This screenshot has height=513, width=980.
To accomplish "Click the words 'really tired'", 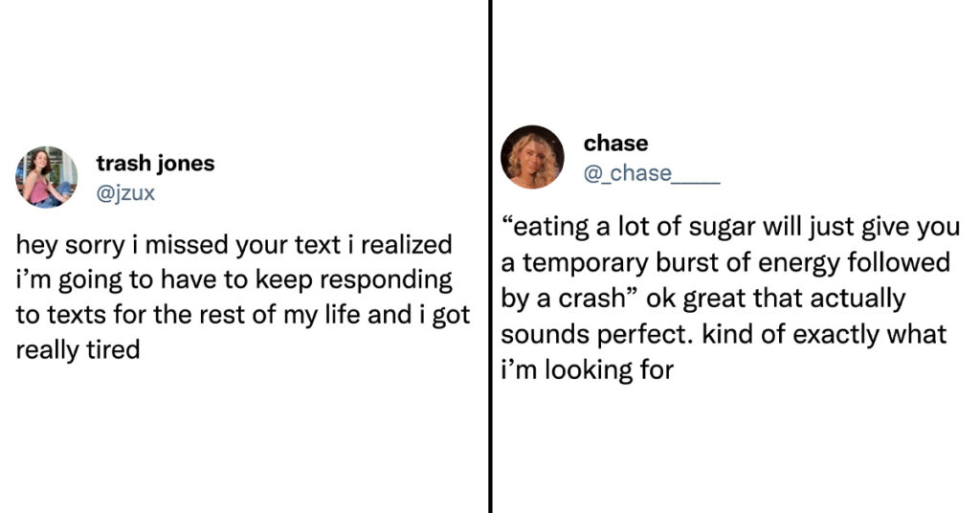I will pos(78,350).
